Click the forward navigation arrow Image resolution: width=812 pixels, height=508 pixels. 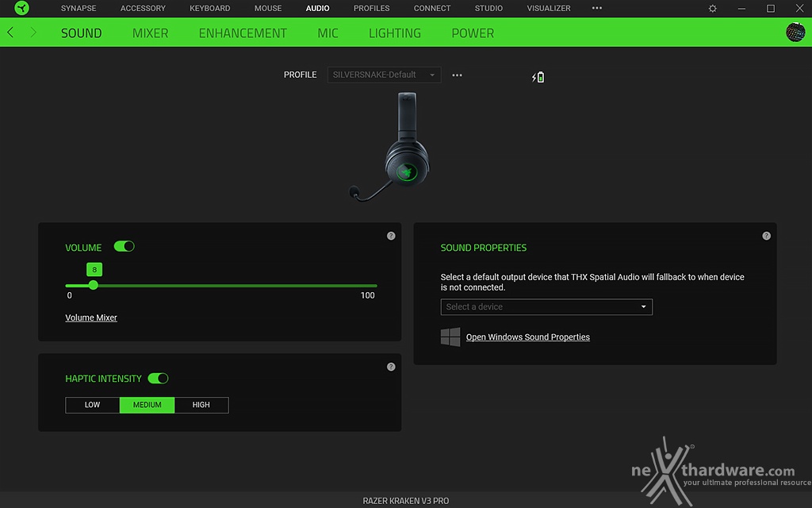33,33
